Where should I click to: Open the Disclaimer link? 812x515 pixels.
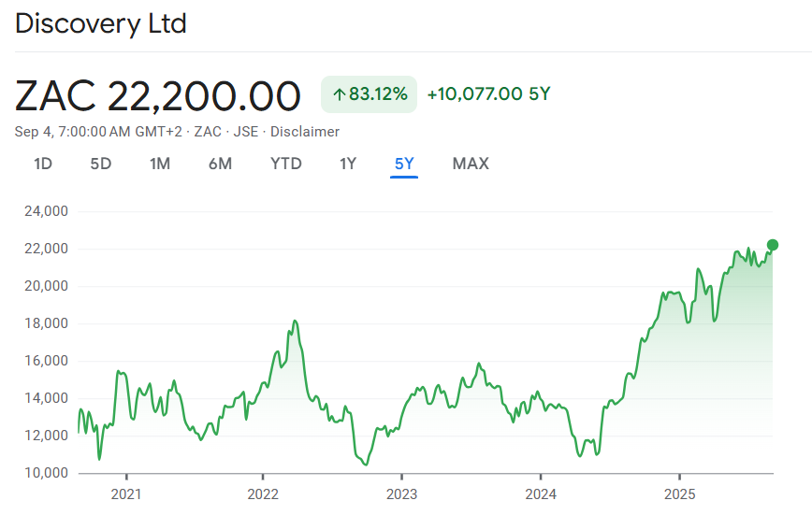pos(305,132)
